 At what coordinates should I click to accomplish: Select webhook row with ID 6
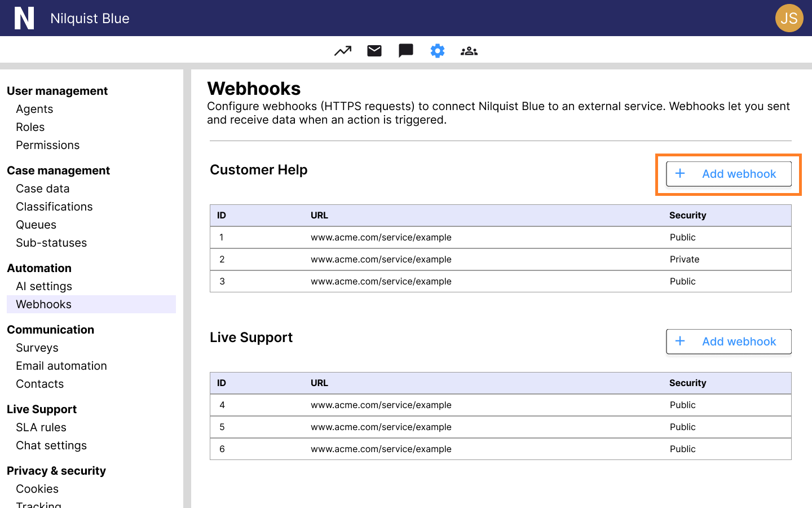tap(501, 449)
